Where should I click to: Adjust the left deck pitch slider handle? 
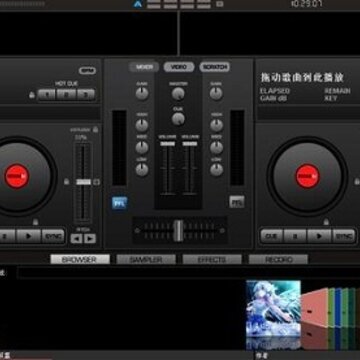83,182
